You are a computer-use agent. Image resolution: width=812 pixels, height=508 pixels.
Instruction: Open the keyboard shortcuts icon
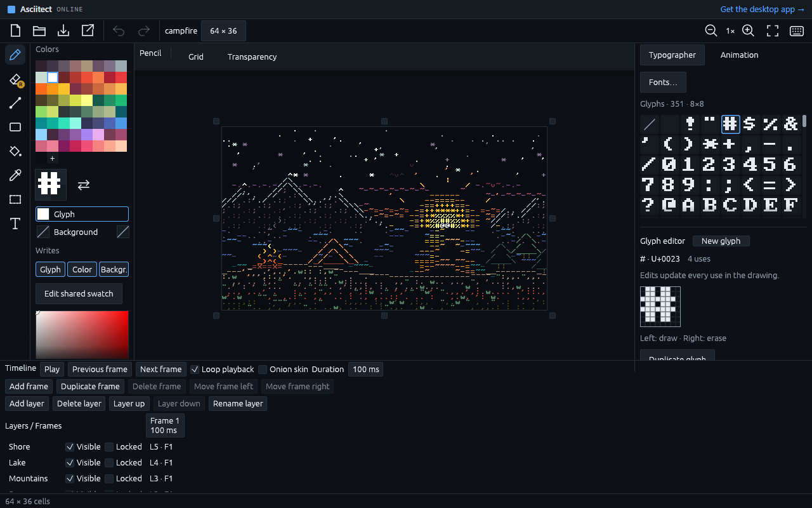pyautogui.click(x=797, y=30)
